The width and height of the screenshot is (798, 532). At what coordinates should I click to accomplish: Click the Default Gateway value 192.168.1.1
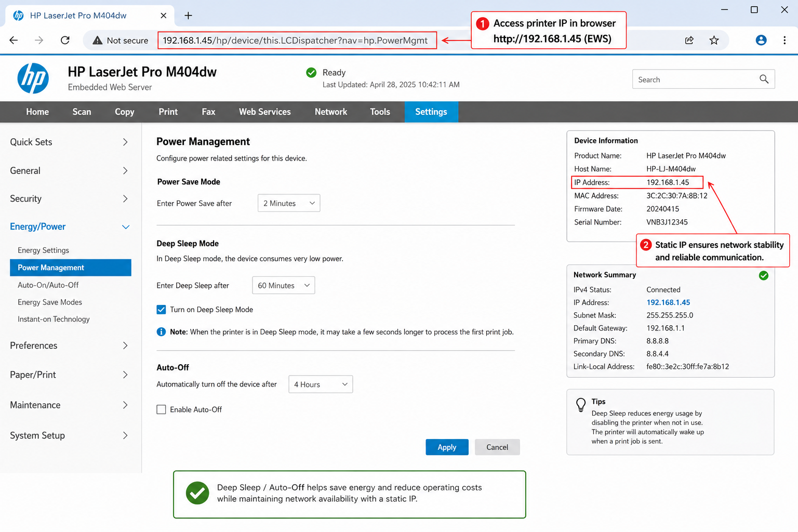[666, 328]
